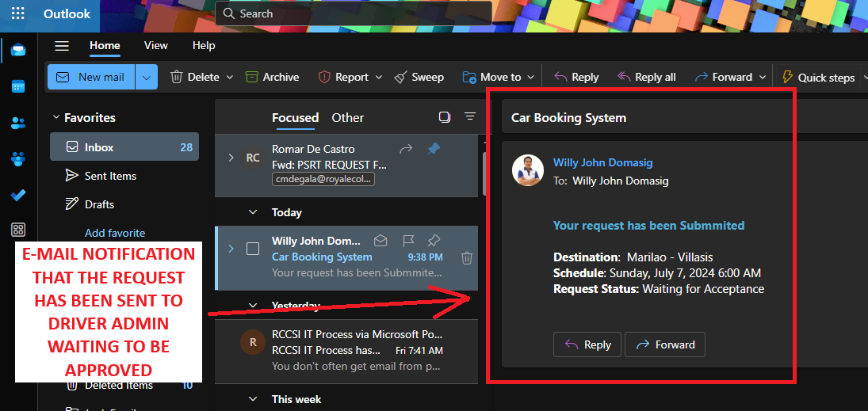Open the Report dropdown arrow
This screenshot has height=411, width=868.
click(379, 78)
